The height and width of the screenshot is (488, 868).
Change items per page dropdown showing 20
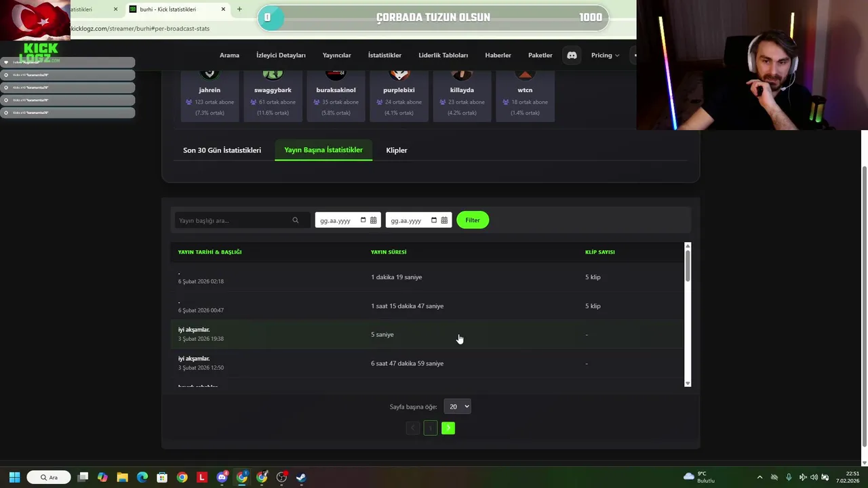457,407
